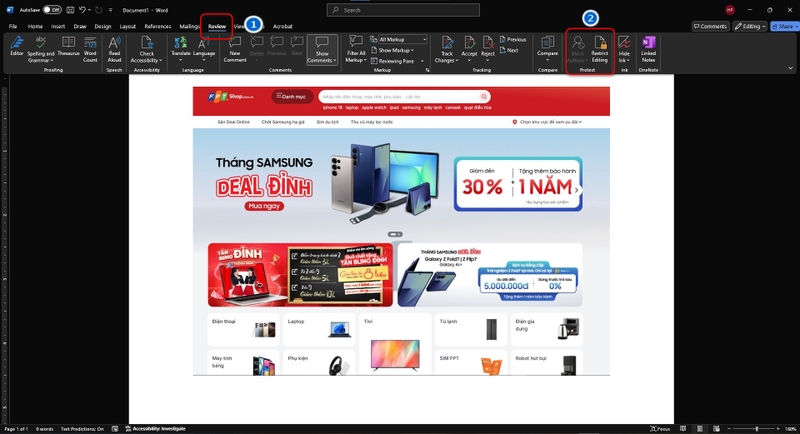
Task: Adjust the zoom slider
Action: (x=757, y=429)
